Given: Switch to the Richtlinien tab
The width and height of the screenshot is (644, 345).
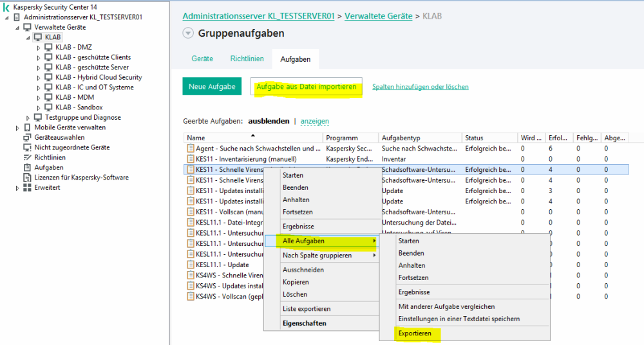Looking at the screenshot, I should pos(247,59).
